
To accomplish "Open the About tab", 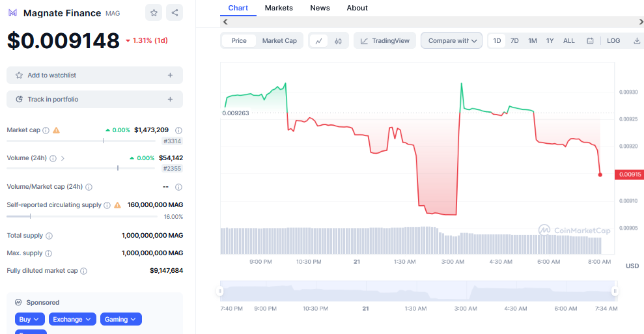I will [x=357, y=8].
